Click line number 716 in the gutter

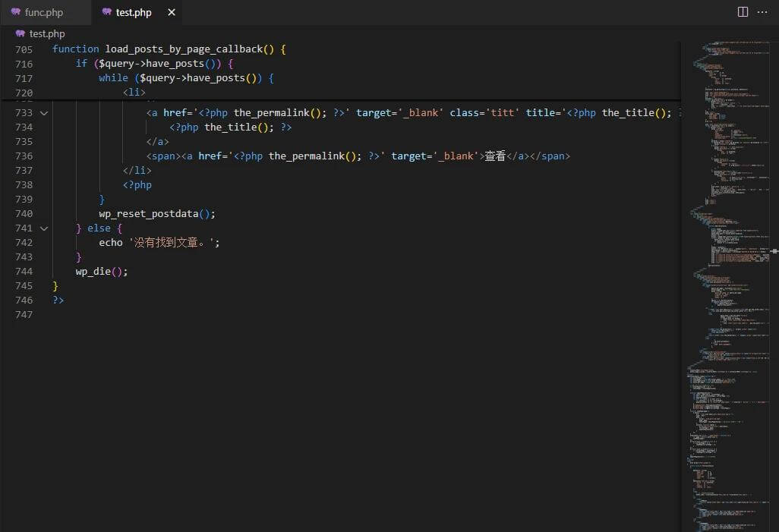pos(24,64)
